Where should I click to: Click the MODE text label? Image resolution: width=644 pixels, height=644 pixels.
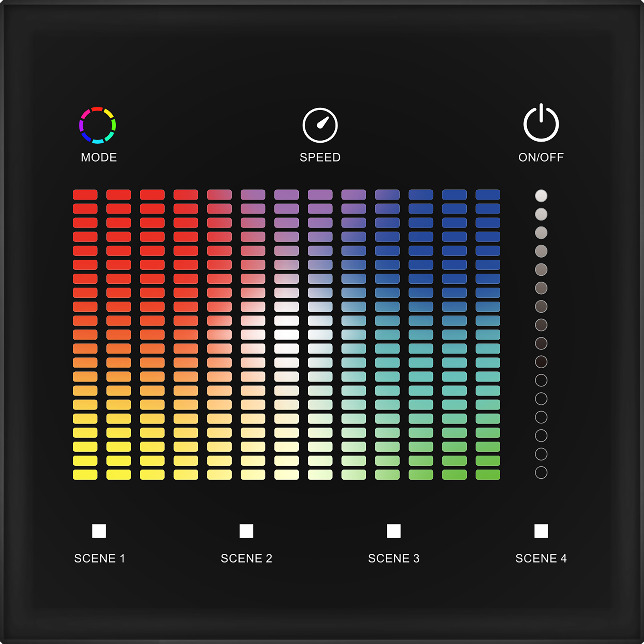coord(99,157)
